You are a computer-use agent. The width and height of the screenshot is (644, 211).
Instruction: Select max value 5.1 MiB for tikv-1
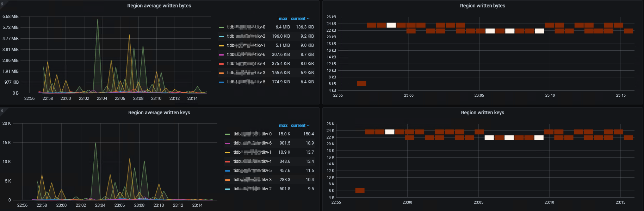(283, 45)
